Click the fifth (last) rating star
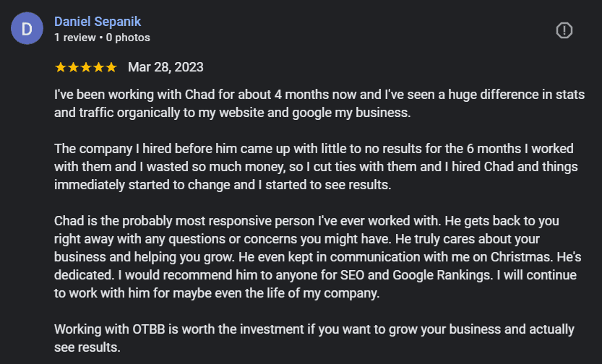The image size is (602, 364). pos(111,67)
